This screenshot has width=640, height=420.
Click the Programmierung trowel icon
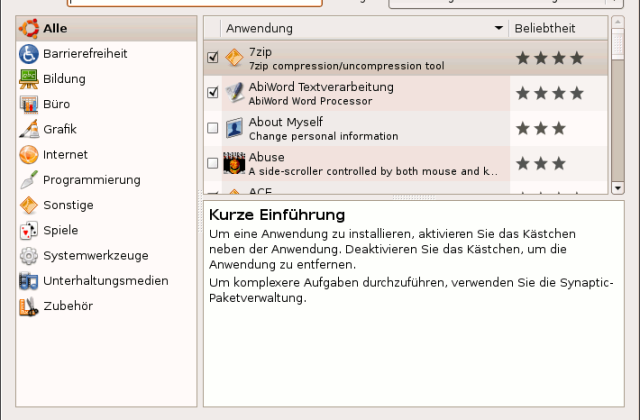29,180
